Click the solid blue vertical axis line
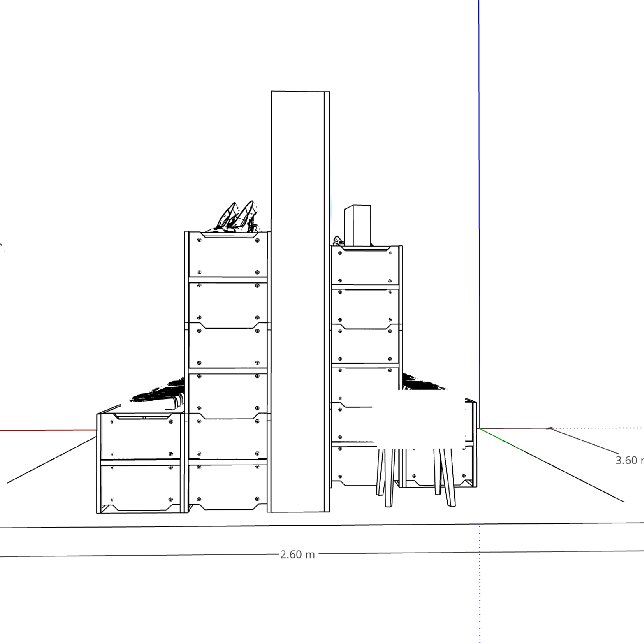 479,211
